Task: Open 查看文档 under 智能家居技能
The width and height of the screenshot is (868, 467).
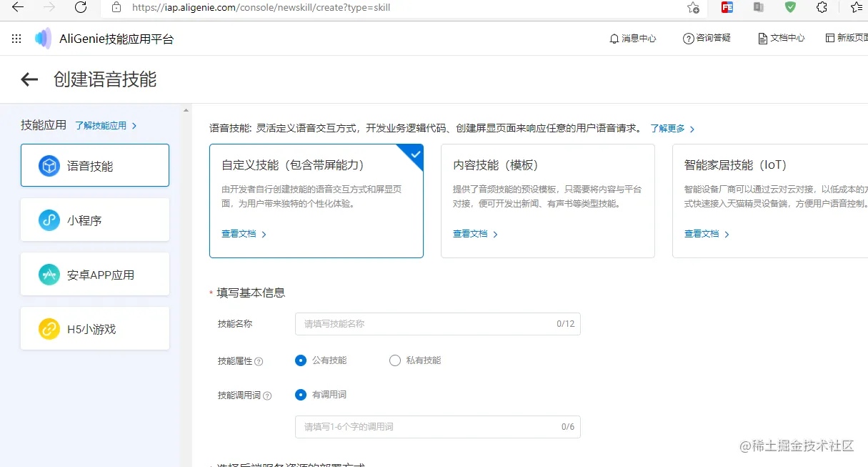Action: 707,234
